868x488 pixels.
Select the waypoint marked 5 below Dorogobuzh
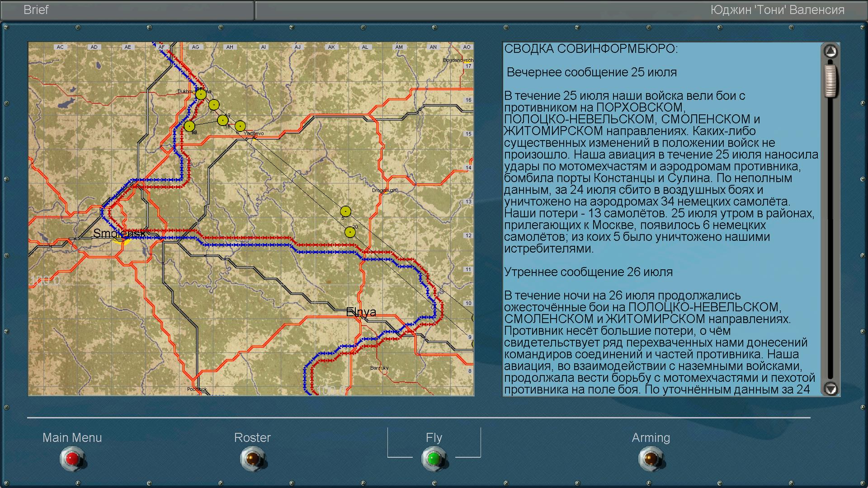pyautogui.click(x=345, y=211)
